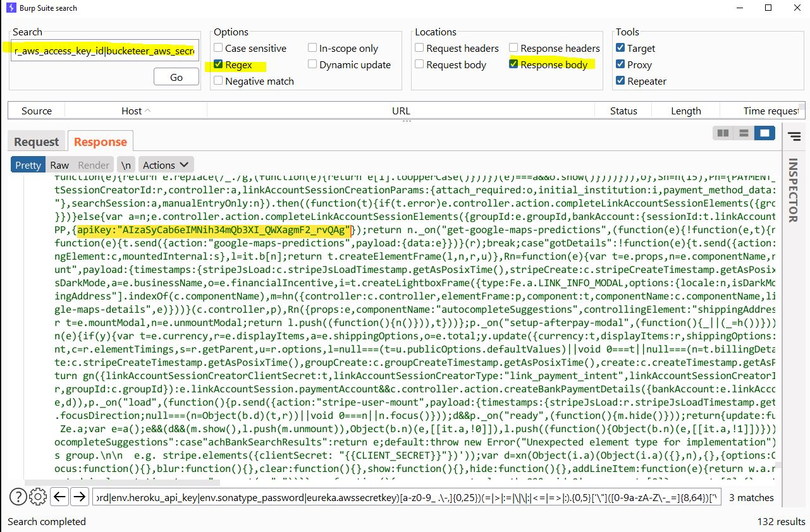This screenshot has width=810, height=532.
Task: Click the '3 matches' counter text
Action: click(x=751, y=497)
